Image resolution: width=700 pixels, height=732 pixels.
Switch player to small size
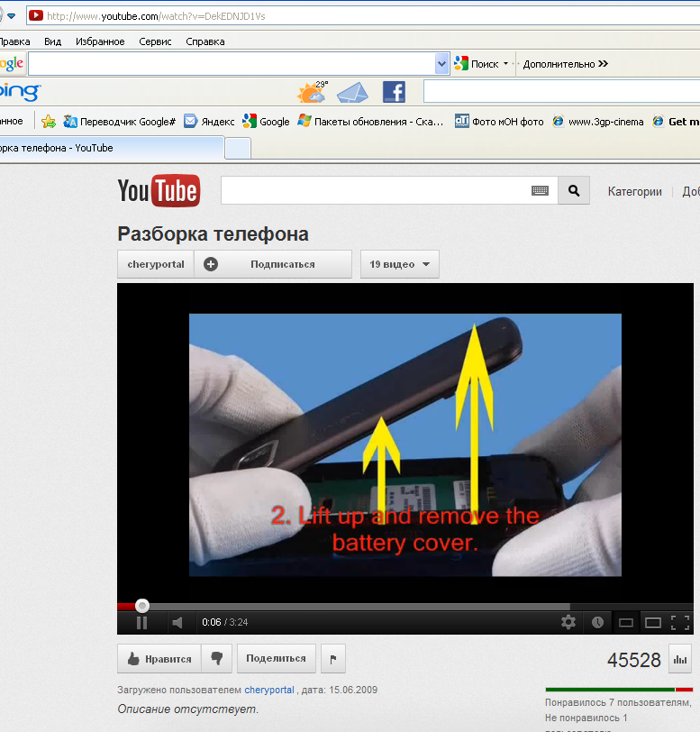[x=625, y=622]
